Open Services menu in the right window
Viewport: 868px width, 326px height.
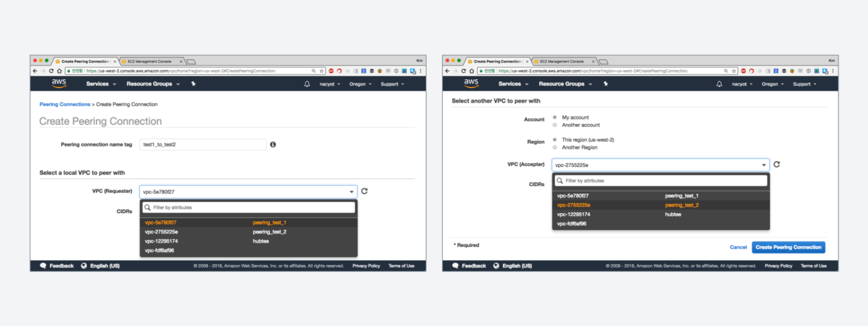pyautogui.click(x=513, y=84)
